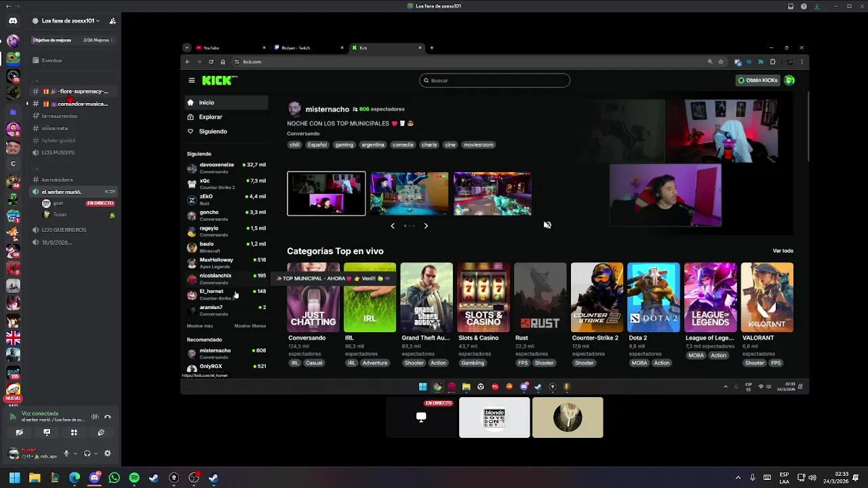Open Windows Start menu
Screen dimensions: 868x488
(x=14, y=478)
